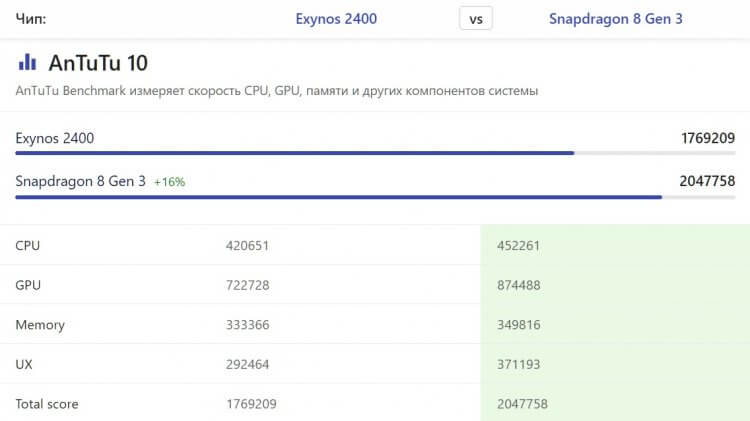The height and width of the screenshot is (421, 750).
Task: Click the Exynos 2400 bar label
Action: pos(55,138)
